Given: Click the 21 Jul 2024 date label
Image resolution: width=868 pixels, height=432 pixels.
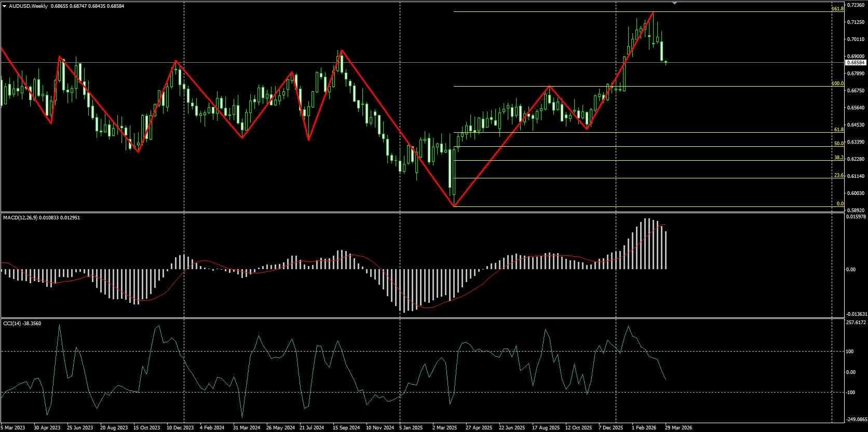Looking at the screenshot, I should point(312,428).
